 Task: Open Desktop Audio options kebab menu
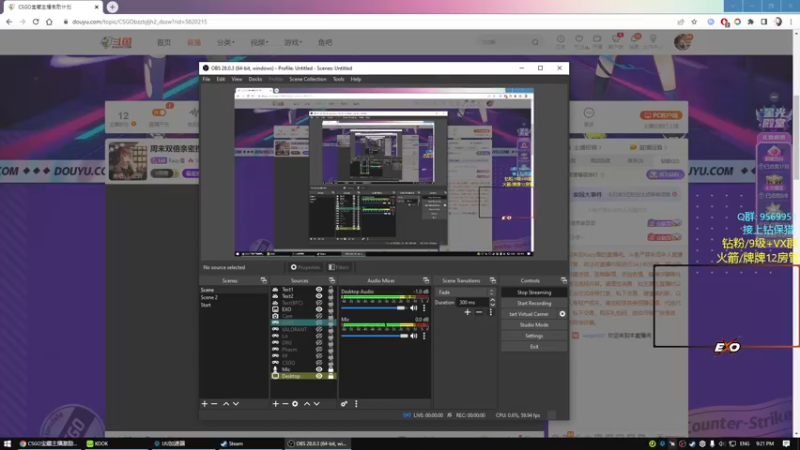pyautogui.click(x=424, y=308)
